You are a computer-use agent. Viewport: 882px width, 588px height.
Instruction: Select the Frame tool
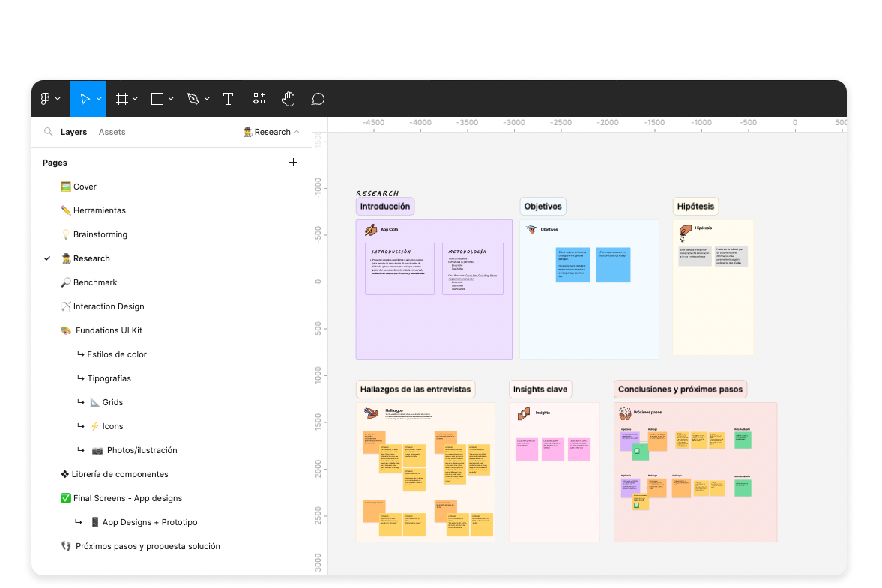click(121, 99)
